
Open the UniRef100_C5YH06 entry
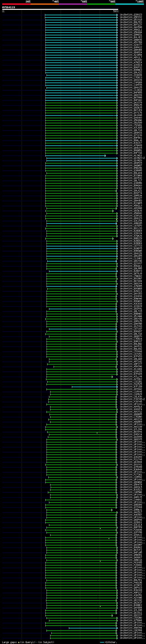[131, 352]
